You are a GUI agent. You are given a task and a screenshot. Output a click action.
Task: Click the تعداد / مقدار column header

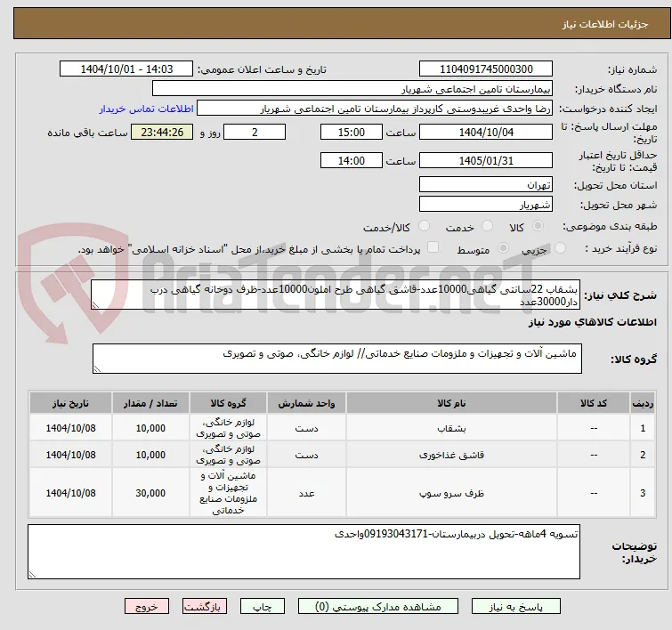tap(150, 403)
